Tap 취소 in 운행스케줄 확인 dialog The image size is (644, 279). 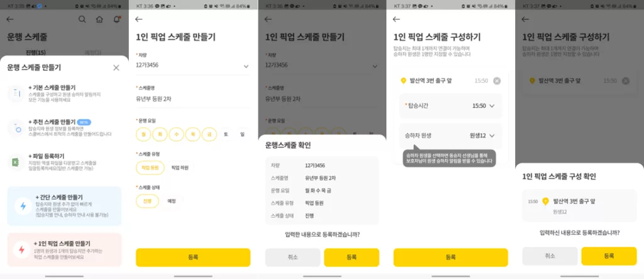tap(292, 257)
